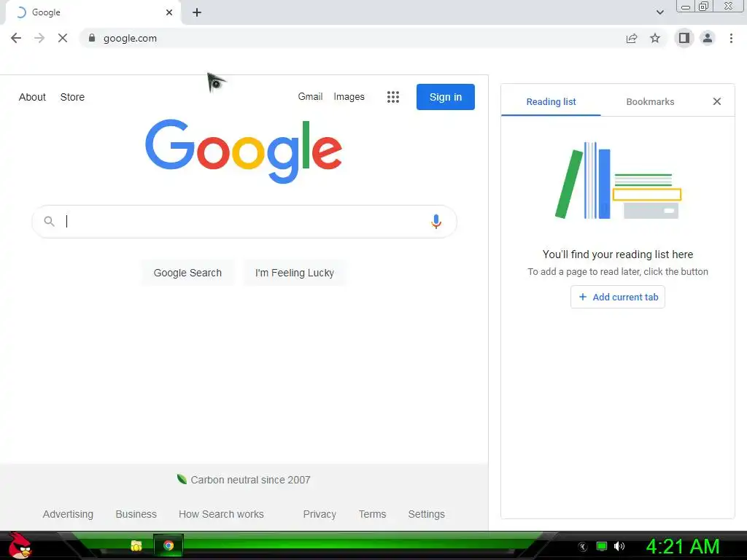
Task: Stop loading the page
Action: 63,38
